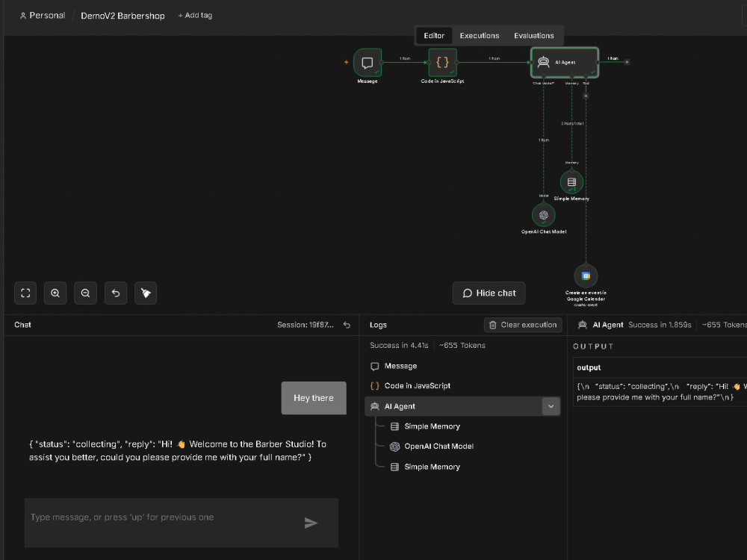Zoom in on the canvas

[x=55, y=293]
